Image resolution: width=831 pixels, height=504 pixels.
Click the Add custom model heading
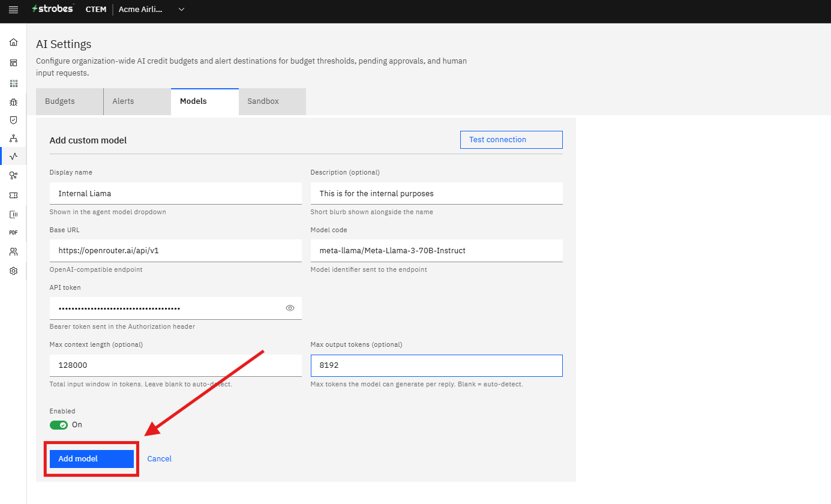tap(88, 140)
